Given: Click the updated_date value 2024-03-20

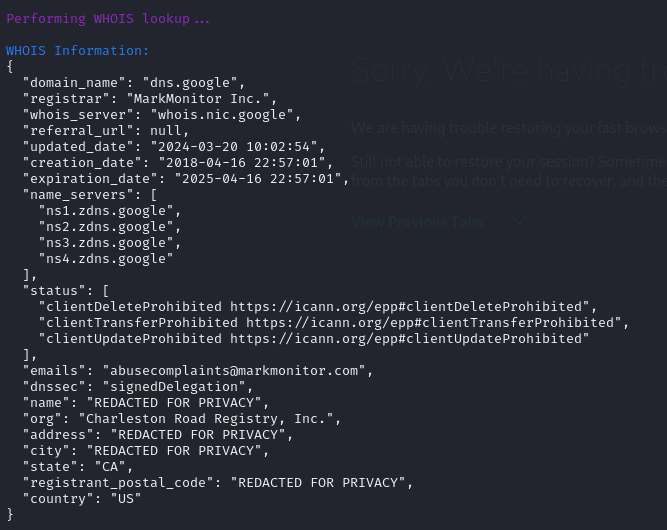Looking at the screenshot, I should coord(234,147).
